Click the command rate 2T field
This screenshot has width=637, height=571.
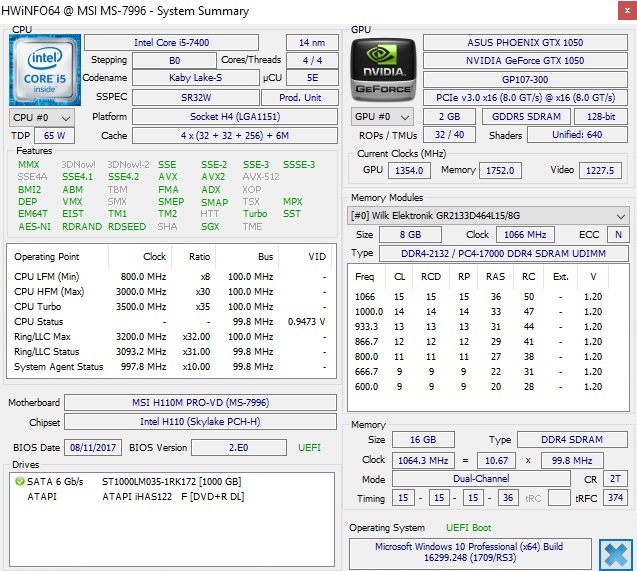tap(615, 478)
